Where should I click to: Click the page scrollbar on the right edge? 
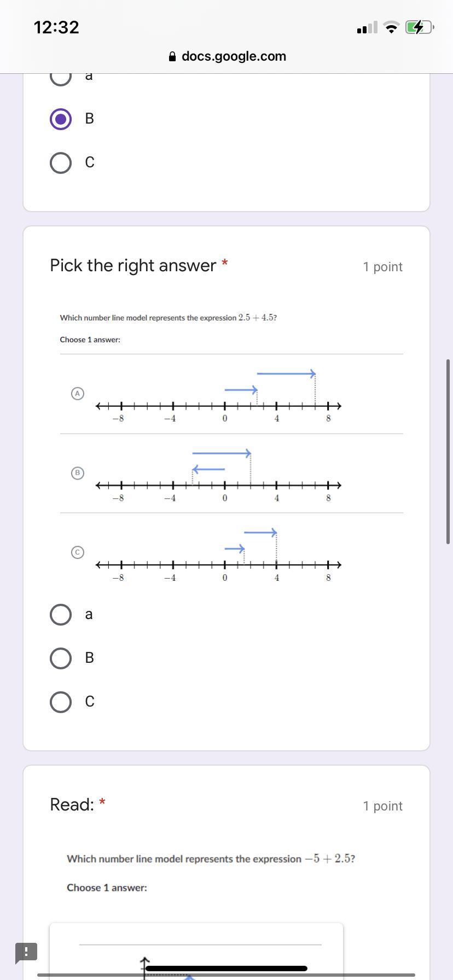click(448, 451)
